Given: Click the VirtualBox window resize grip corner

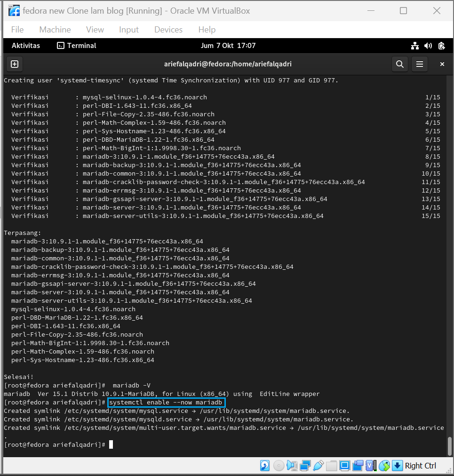Looking at the screenshot, I should click(448, 470).
